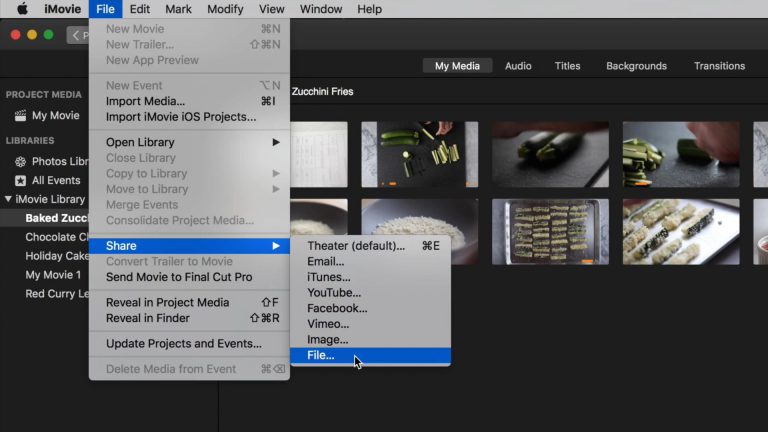
Task: Share as Image… option
Action: click(370, 340)
